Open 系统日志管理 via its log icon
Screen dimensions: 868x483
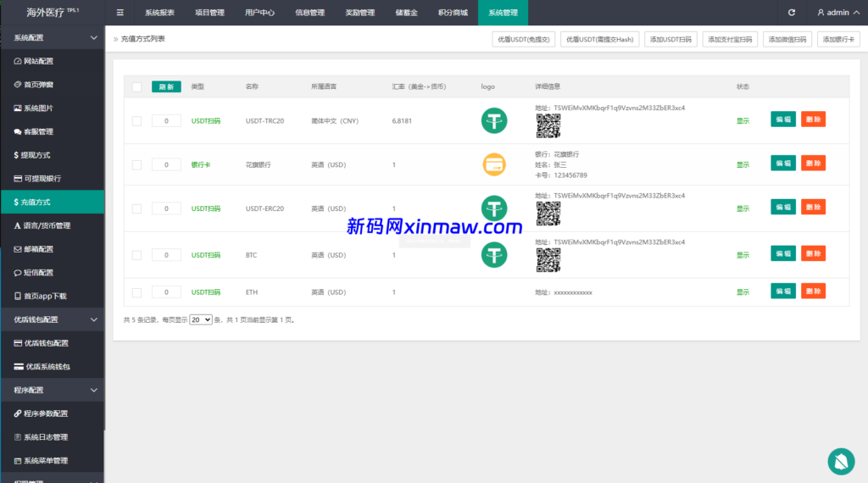pyautogui.click(x=18, y=437)
